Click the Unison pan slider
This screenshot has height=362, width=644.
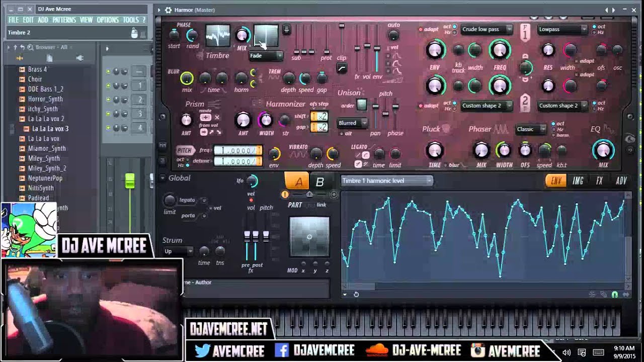pos(375,106)
